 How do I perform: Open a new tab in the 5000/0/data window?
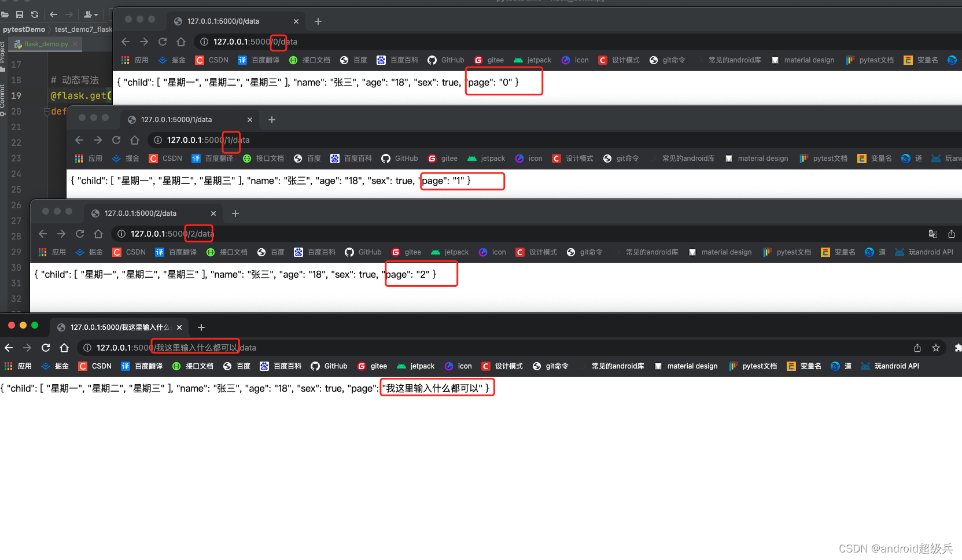tap(318, 21)
